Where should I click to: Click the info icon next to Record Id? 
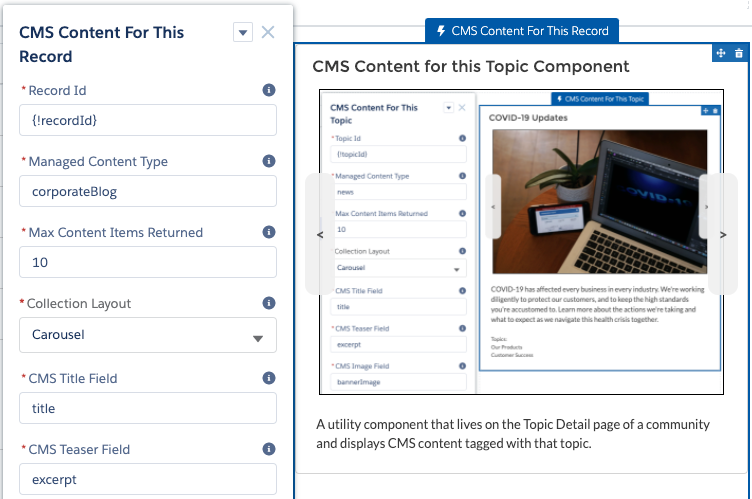(x=268, y=90)
